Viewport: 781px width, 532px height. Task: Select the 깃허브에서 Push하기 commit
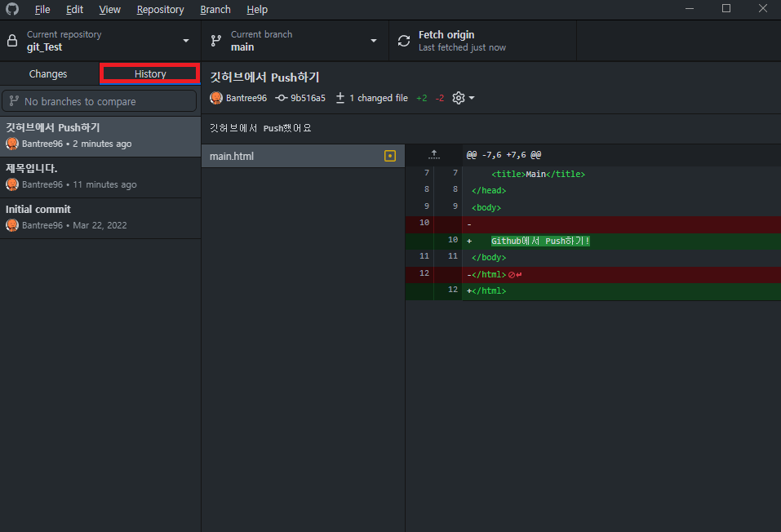(x=100, y=136)
